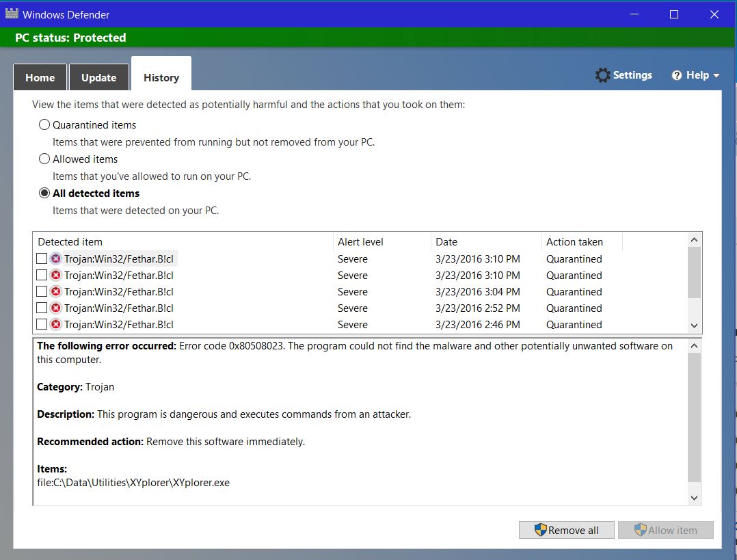Screen dimensions: 737x560
Task: Click the Remove all button
Action: pyautogui.click(x=566, y=530)
